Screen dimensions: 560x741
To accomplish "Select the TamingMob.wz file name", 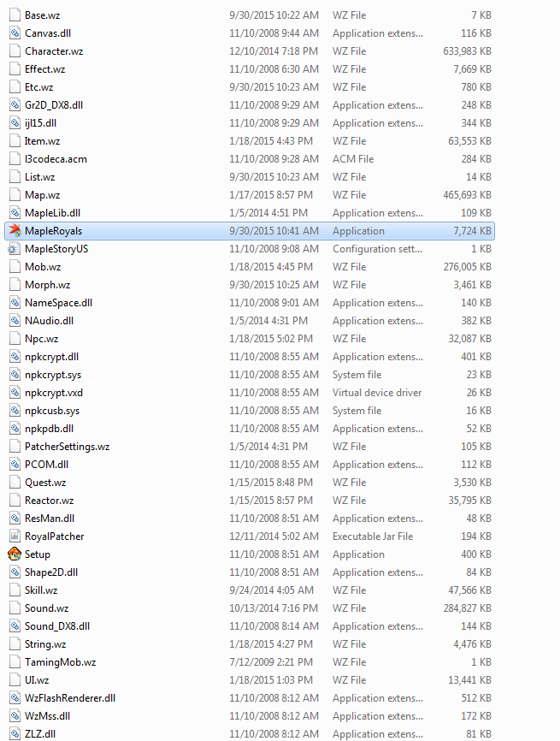I will [x=60, y=661].
